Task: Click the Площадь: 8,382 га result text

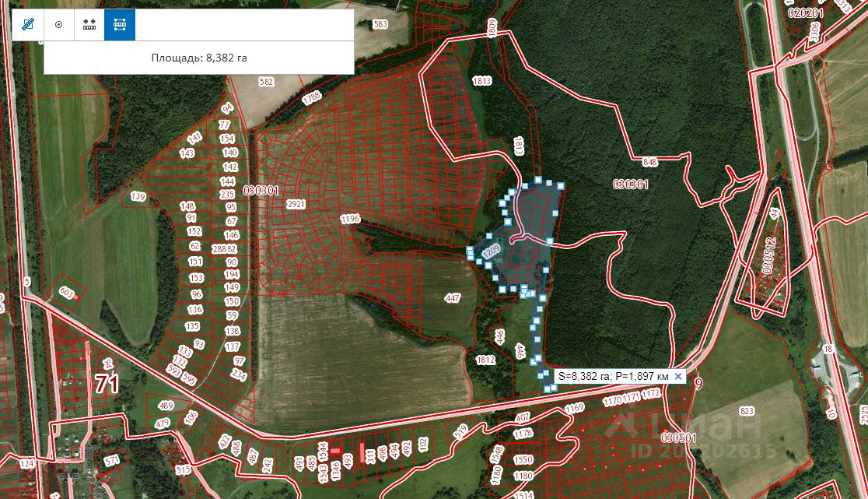Action: [x=199, y=58]
